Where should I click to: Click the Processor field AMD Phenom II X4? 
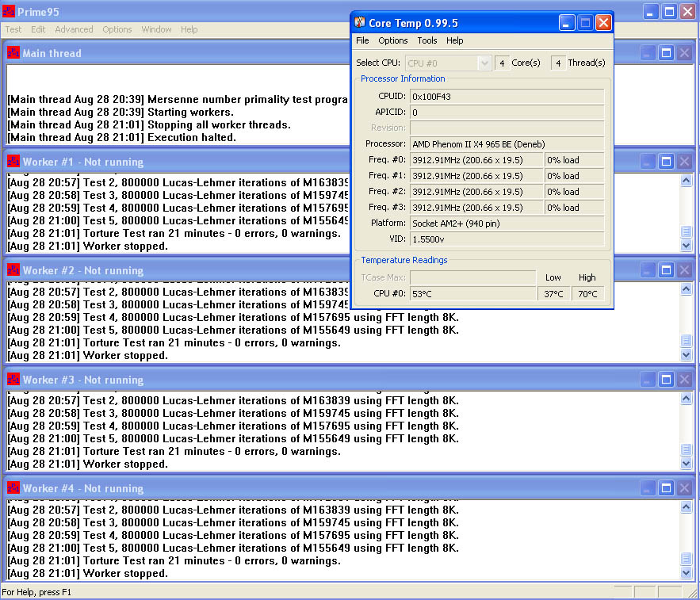tap(507, 144)
